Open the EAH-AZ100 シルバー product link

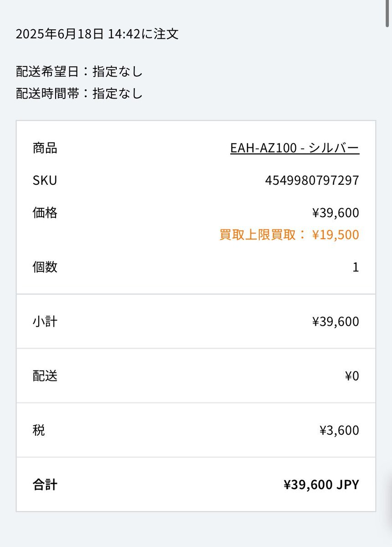click(x=294, y=148)
